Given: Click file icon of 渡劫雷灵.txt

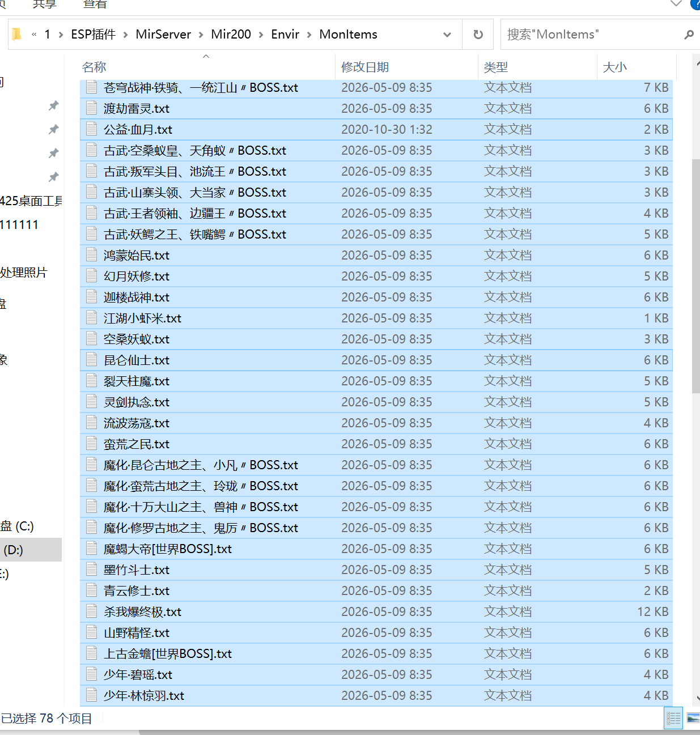Looking at the screenshot, I should click(91, 108).
